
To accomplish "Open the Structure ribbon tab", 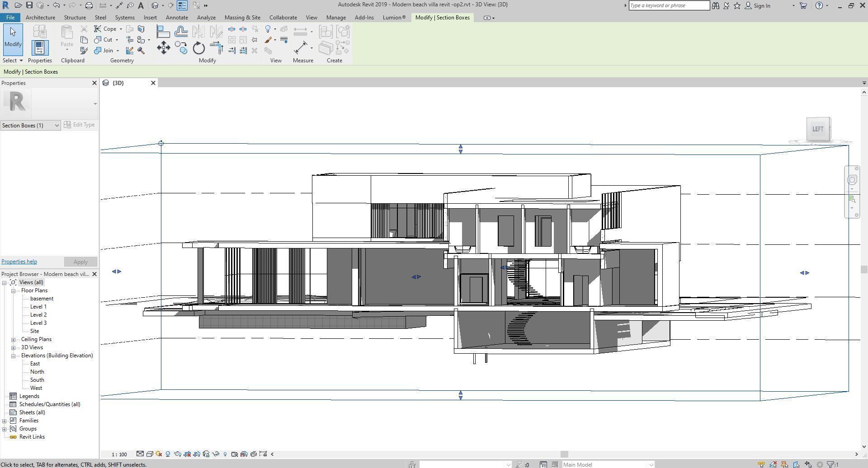I will point(75,18).
